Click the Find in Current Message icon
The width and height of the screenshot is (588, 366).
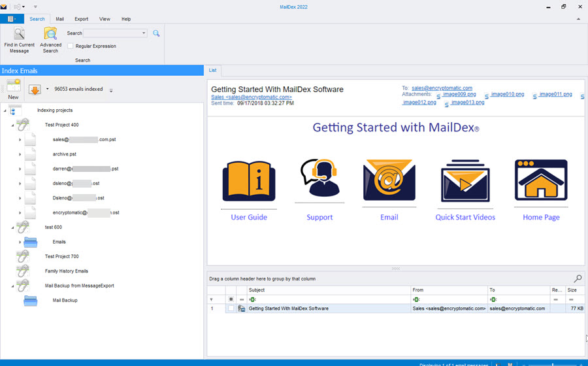19,33
